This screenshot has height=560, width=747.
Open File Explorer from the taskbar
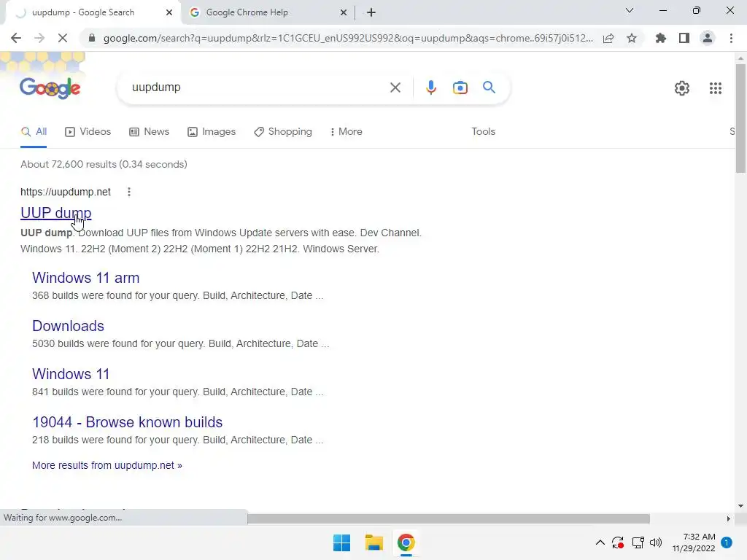(x=374, y=542)
